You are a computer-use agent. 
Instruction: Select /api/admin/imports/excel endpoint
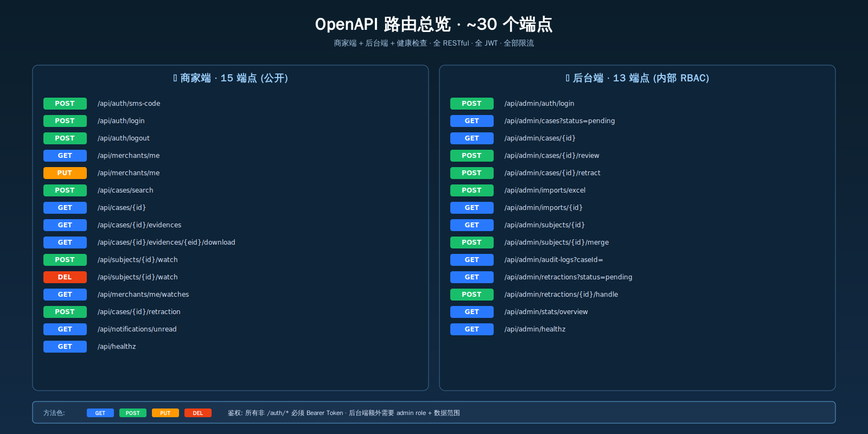coord(545,190)
